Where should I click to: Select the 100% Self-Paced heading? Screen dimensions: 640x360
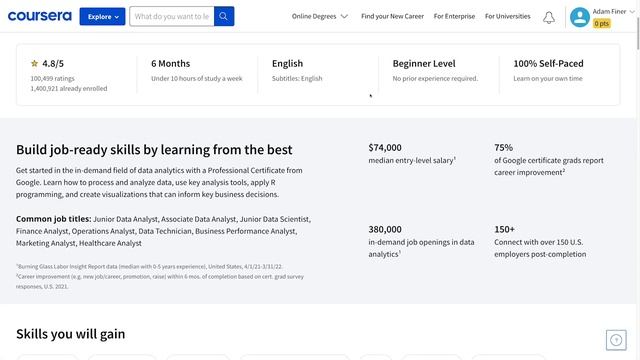548,63
